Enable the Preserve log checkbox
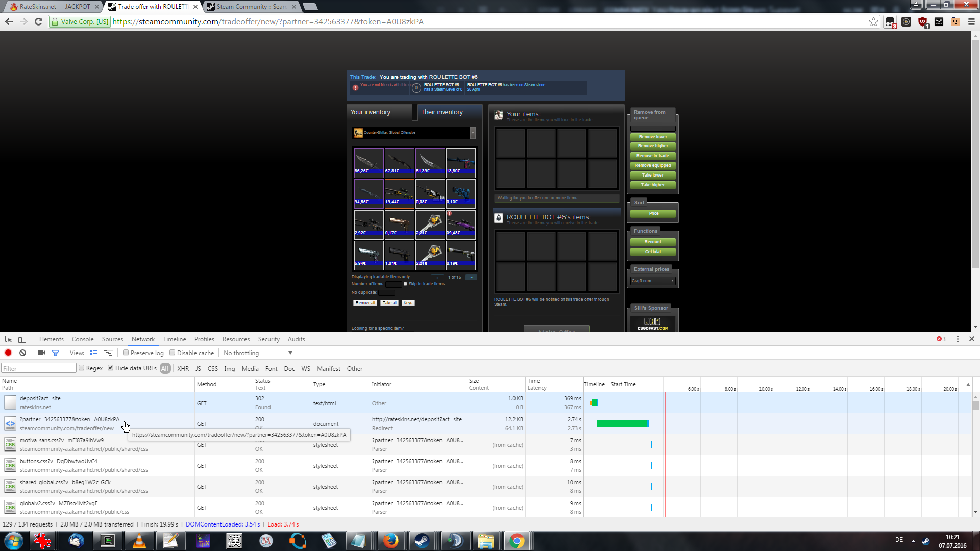This screenshot has width=980, height=551. [126, 353]
